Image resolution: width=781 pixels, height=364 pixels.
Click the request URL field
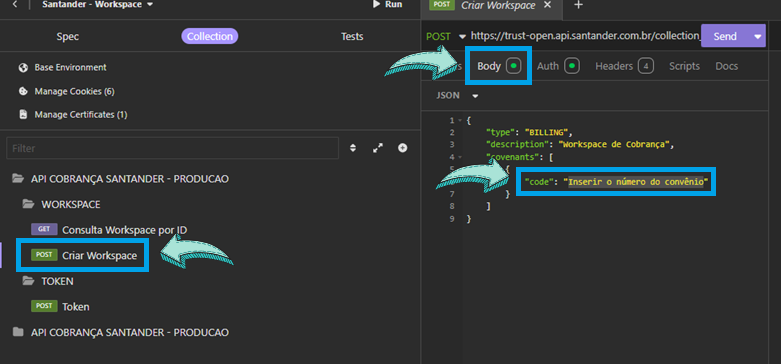585,36
